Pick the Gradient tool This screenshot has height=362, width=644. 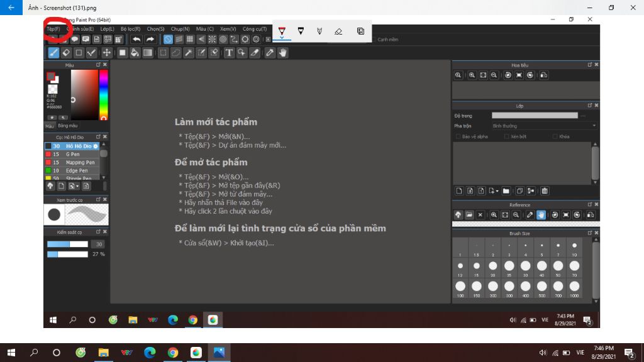pos(147,53)
